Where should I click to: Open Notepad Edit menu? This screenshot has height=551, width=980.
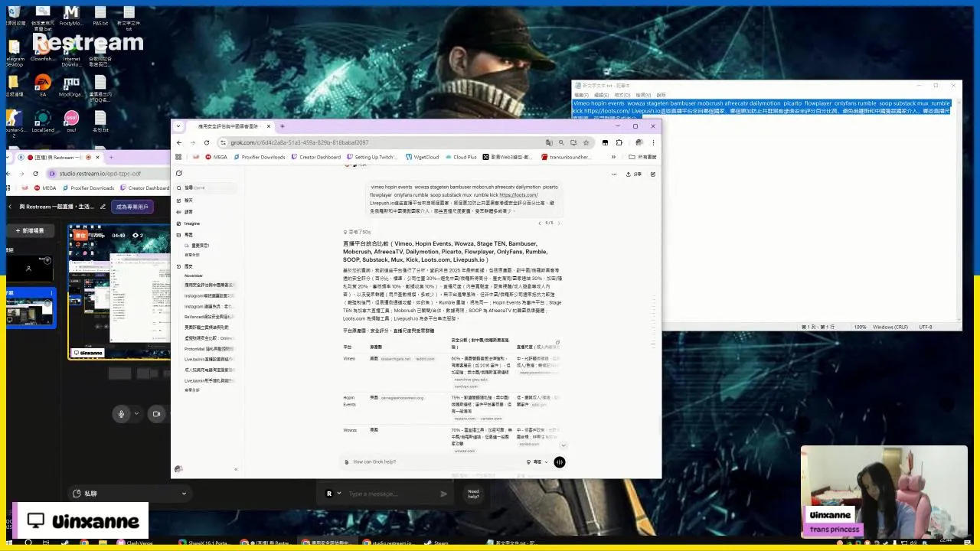coord(602,95)
